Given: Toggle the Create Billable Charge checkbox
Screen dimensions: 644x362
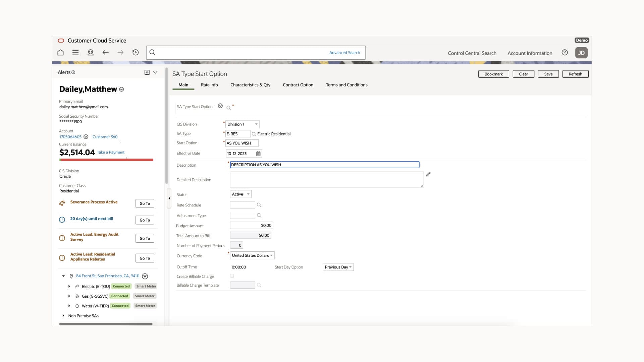Looking at the screenshot, I should coord(232,276).
